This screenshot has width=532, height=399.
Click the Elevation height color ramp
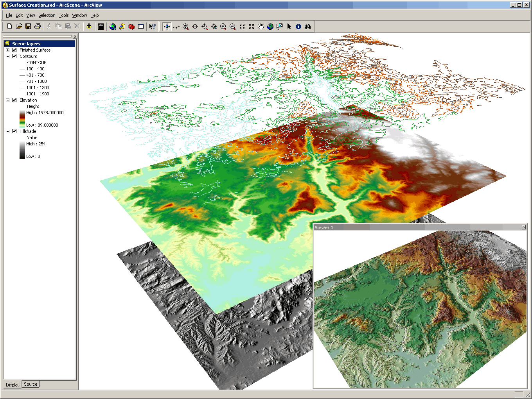point(22,119)
